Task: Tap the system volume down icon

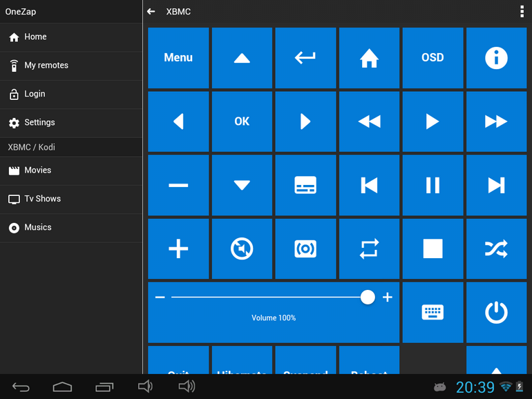Action: point(145,387)
